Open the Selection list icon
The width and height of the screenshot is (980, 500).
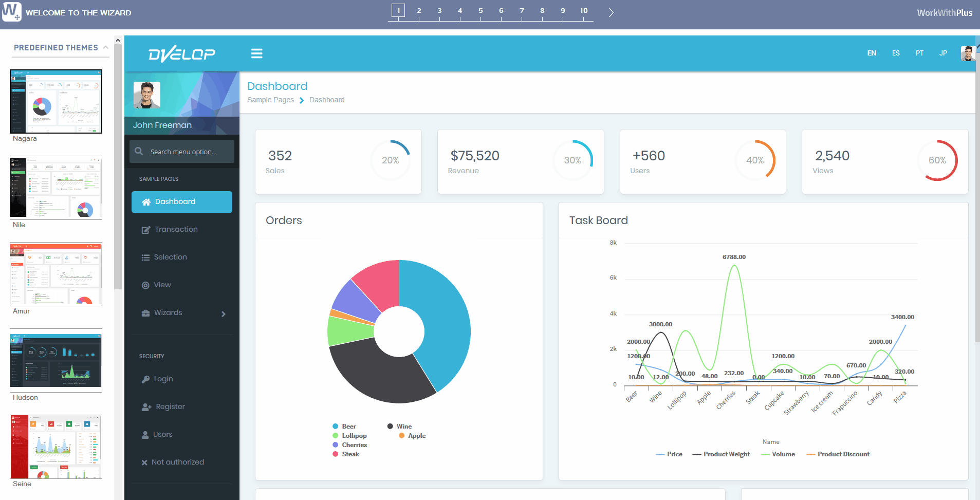(145, 257)
